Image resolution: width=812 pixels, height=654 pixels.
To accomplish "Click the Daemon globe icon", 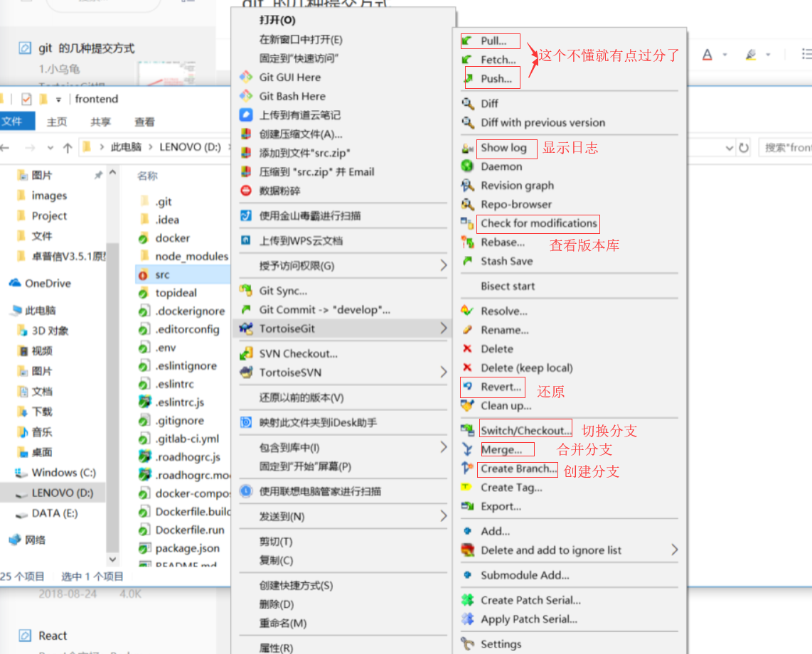I will tap(467, 166).
